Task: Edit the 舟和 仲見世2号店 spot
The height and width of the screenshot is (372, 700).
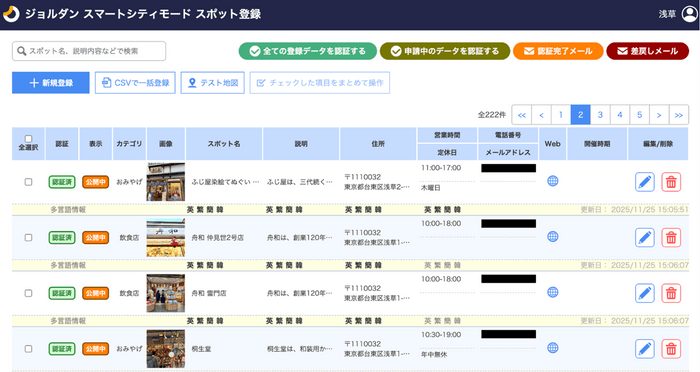Action: [x=645, y=238]
